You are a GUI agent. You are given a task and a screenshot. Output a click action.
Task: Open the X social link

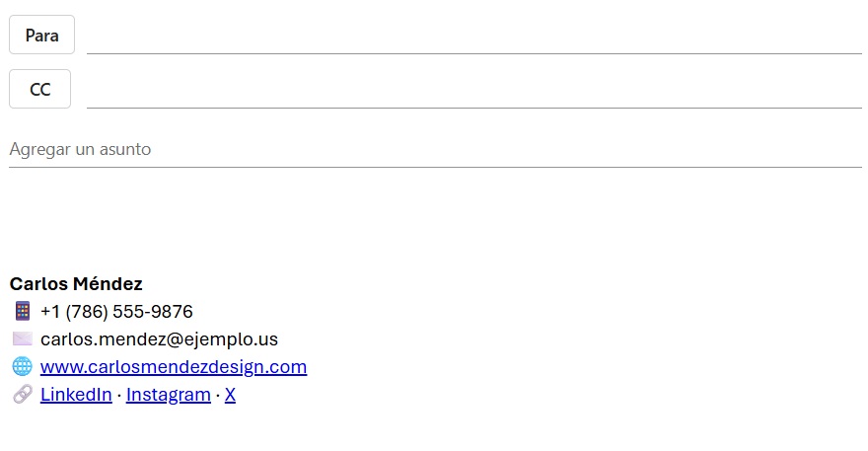230,395
